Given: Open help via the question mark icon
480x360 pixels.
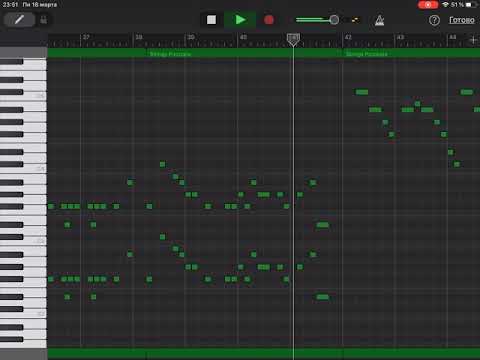Looking at the screenshot, I should point(434,20).
